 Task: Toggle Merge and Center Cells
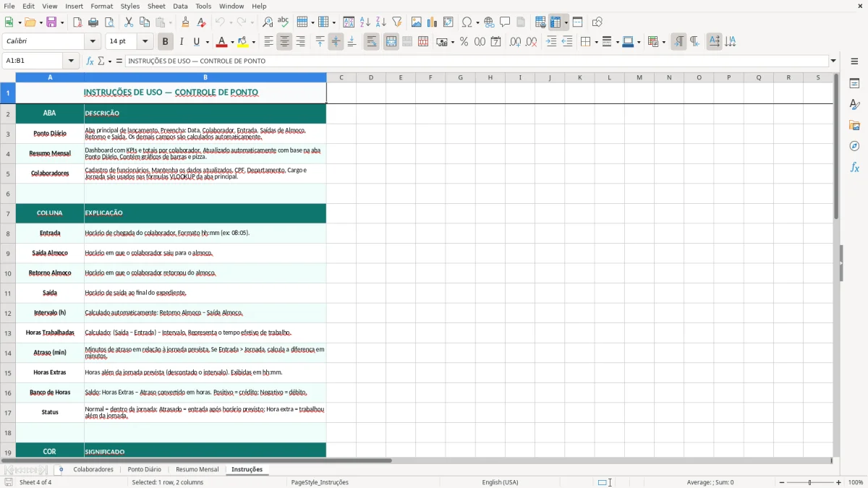pyautogui.click(x=391, y=42)
